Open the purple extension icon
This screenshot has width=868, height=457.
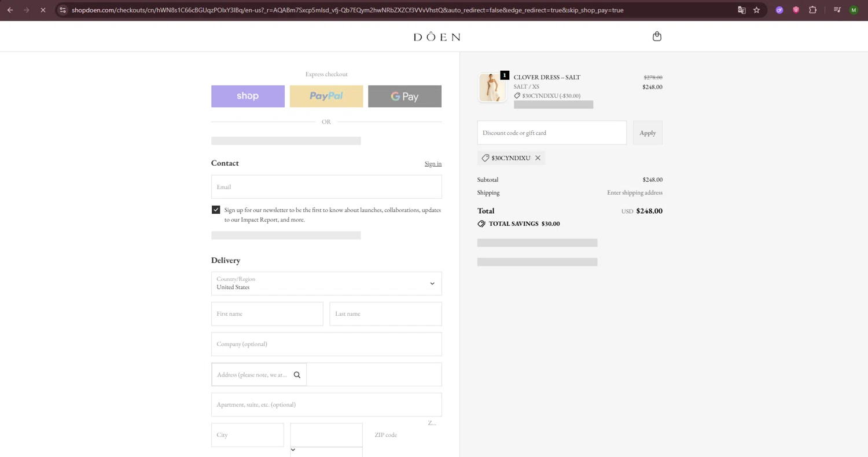coord(779,10)
